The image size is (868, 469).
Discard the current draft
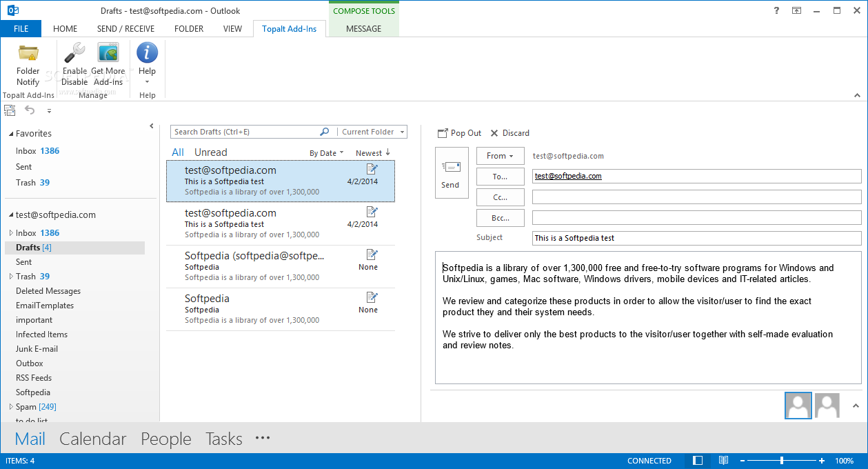click(x=510, y=133)
